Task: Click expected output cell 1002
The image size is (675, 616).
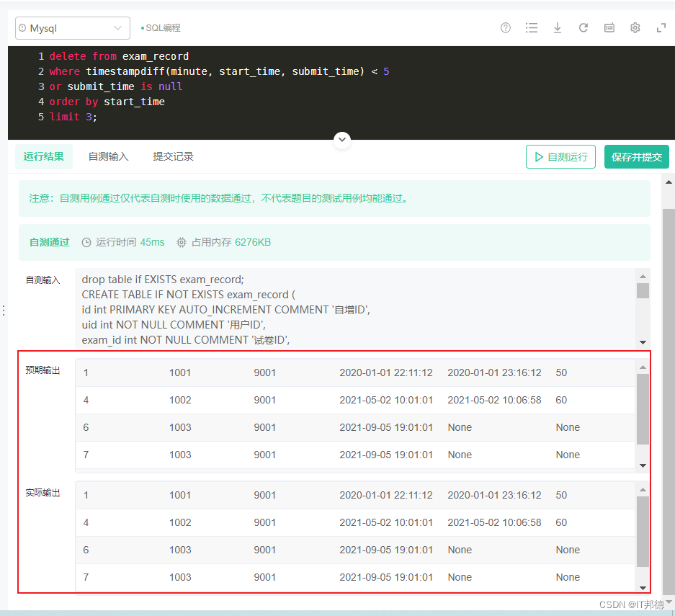Action: pos(180,401)
